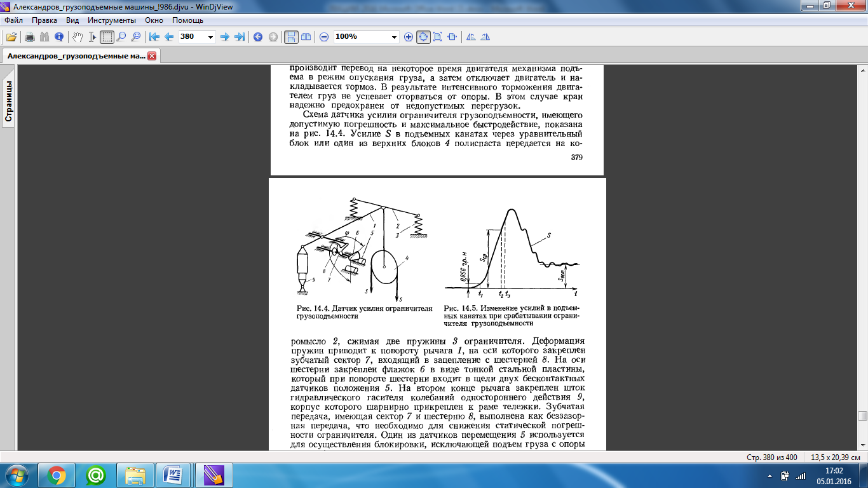Toggle the dashed rectangle region-select tool

point(107,37)
